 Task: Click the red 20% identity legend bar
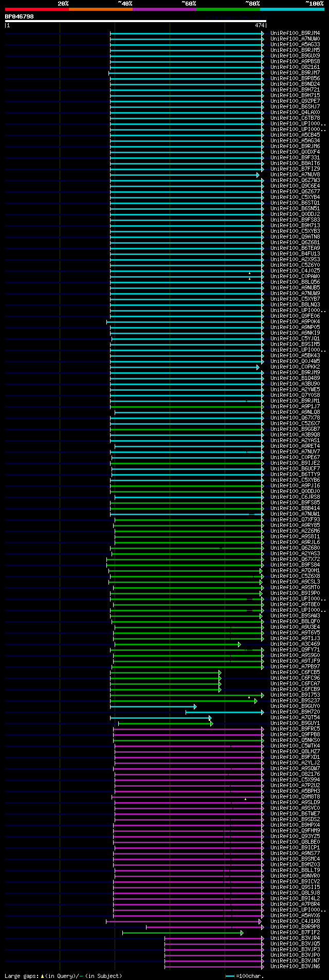point(37,9)
